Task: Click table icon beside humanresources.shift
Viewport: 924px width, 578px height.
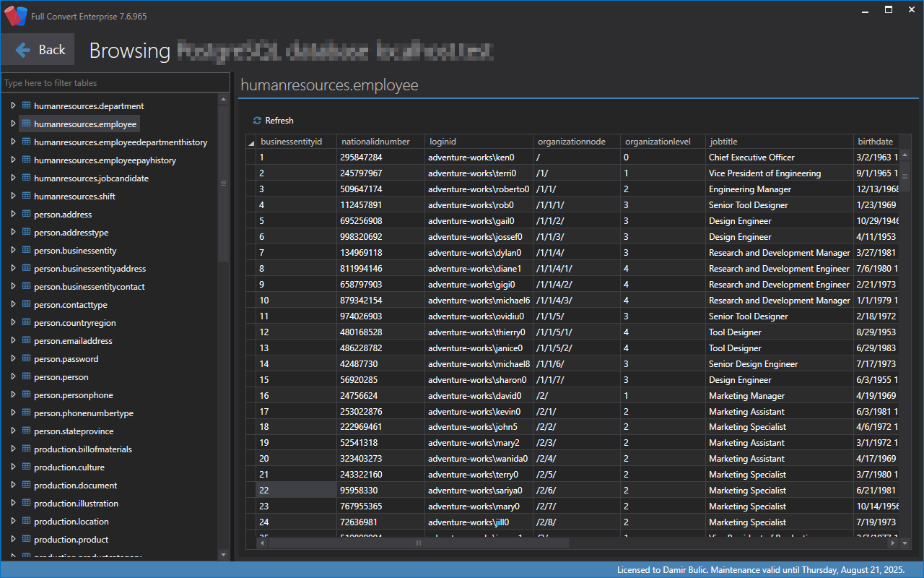Action: click(26, 196)
